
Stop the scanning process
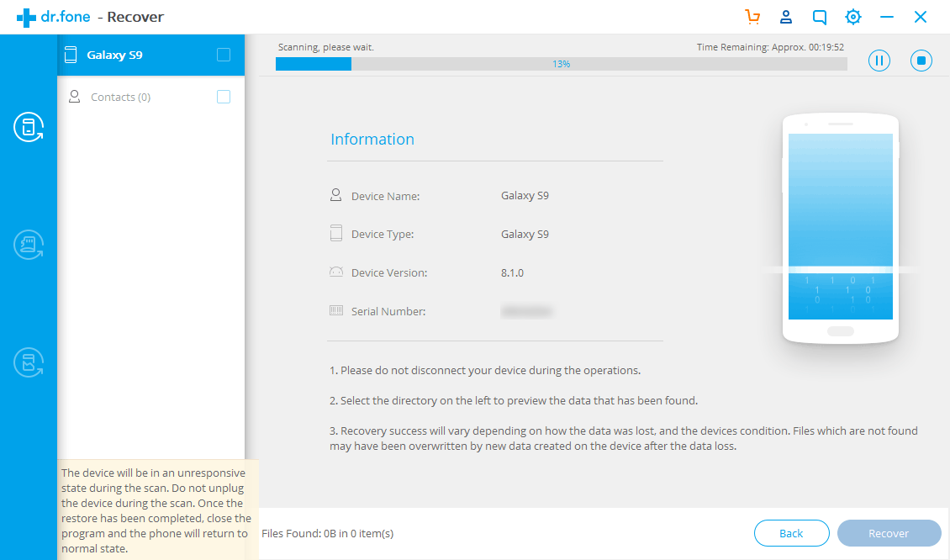(x=921, y=61)
